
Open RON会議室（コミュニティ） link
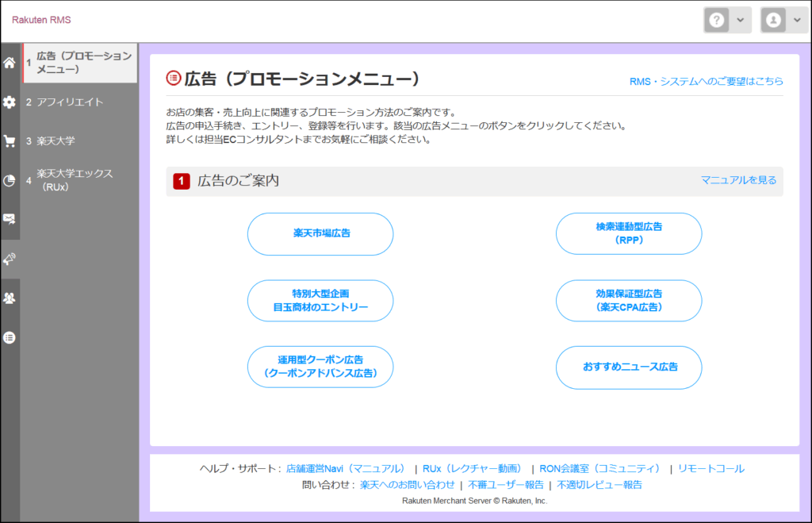pos(600,468)
